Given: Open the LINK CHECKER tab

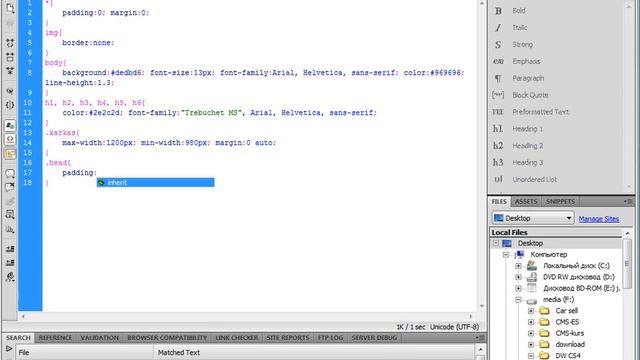Looking at the screenshot, I should (x=237, y=338).
